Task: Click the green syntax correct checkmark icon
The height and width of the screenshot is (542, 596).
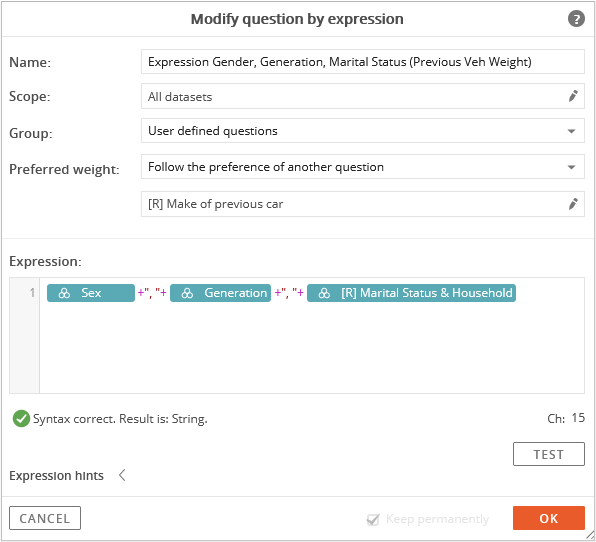Action: [21, 418]
